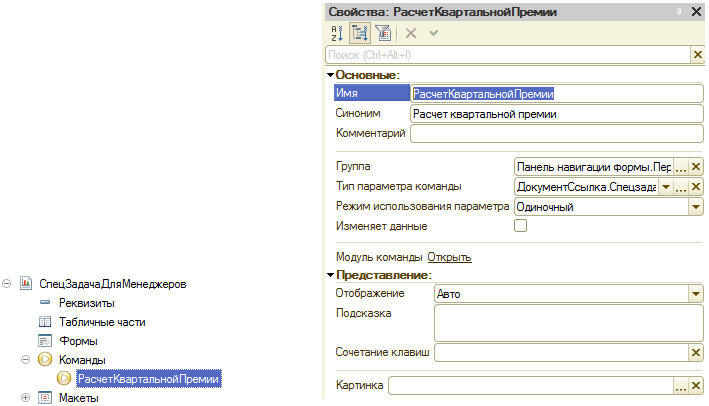Click the show only important properties filter icon
Screen dimensions: 709x406
click(x=381, y=34)
